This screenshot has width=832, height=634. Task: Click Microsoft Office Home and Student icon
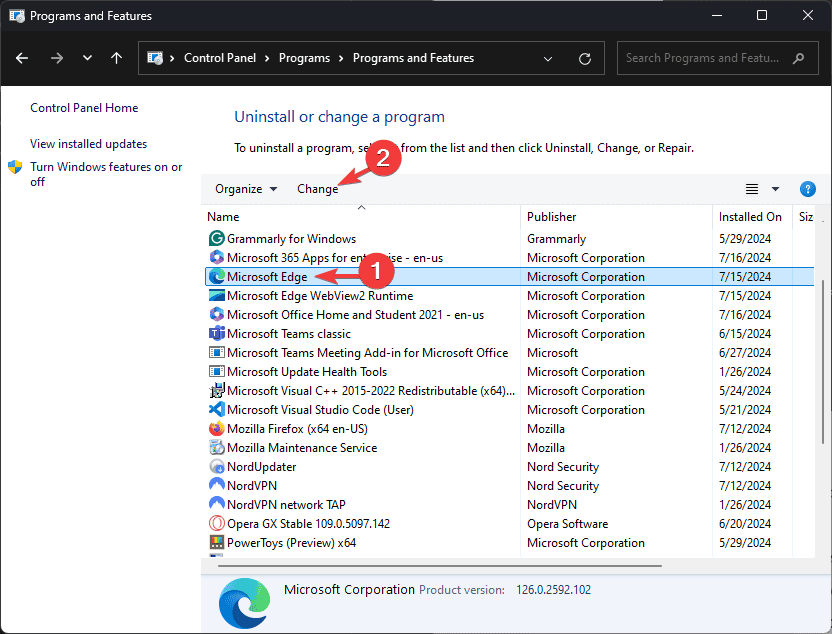tap(216, 315)
